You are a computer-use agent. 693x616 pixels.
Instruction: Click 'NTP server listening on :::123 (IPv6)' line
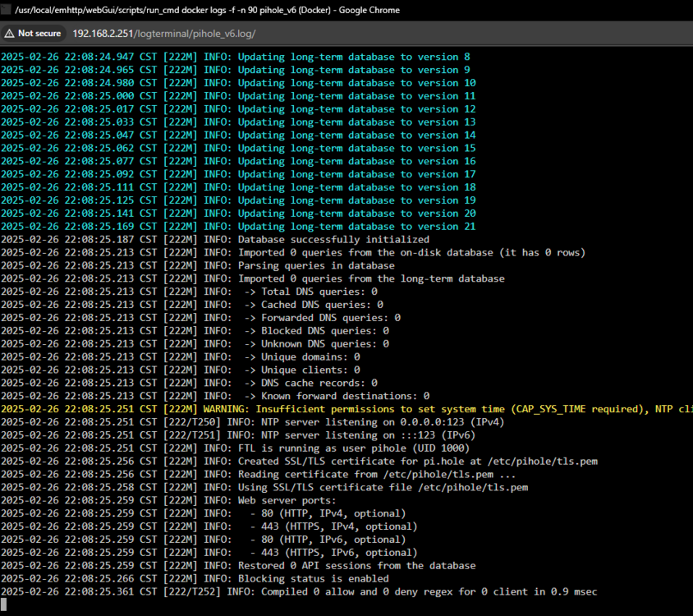tap(238, 435)
